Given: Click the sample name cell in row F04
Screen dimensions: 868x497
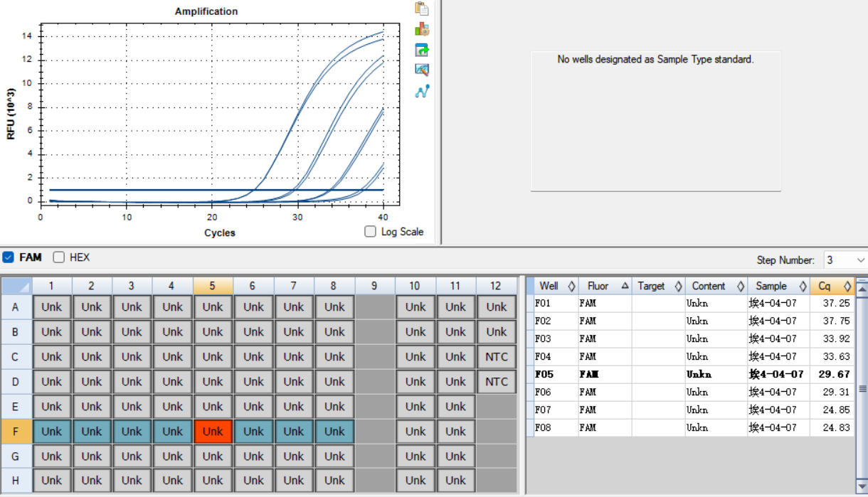Looking at the screenshot, I should [x=778, y=356].
